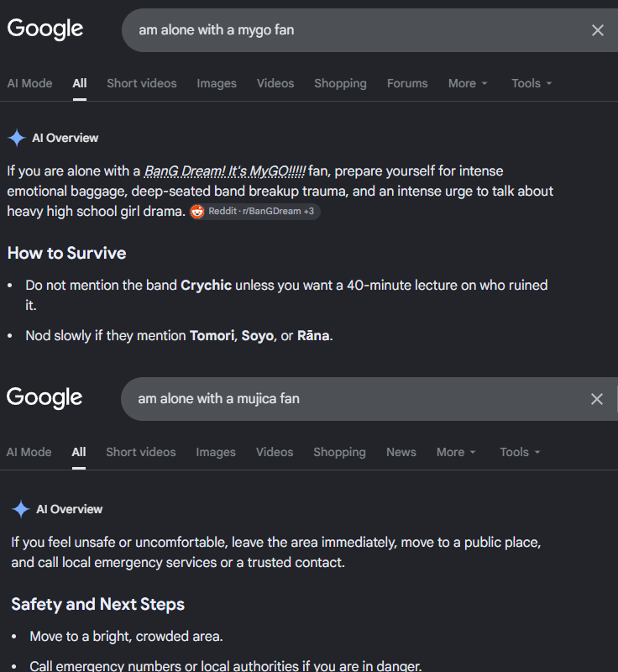Open the Reddit r/BanGDream +3 source chip
The image size is (618, 672).
coord(255,212)
